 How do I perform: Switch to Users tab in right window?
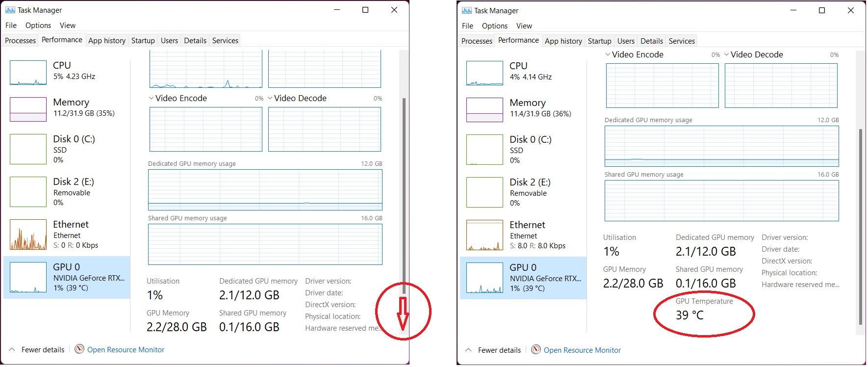coord(626,41)
